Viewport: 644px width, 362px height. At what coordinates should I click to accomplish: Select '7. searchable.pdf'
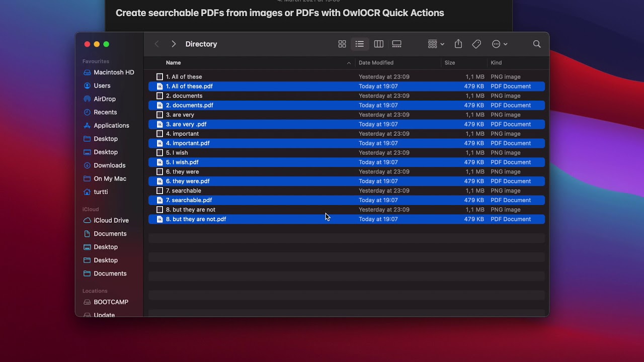[x=347, y=200]
